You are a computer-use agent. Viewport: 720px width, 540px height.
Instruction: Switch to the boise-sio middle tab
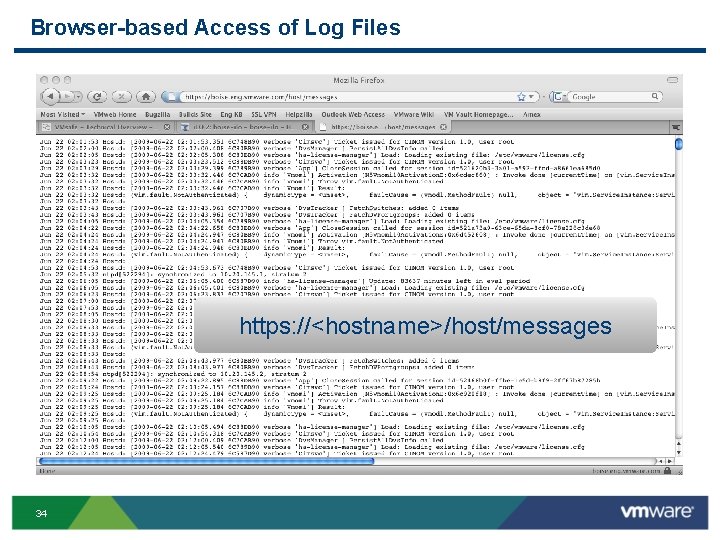coord(243,127)
